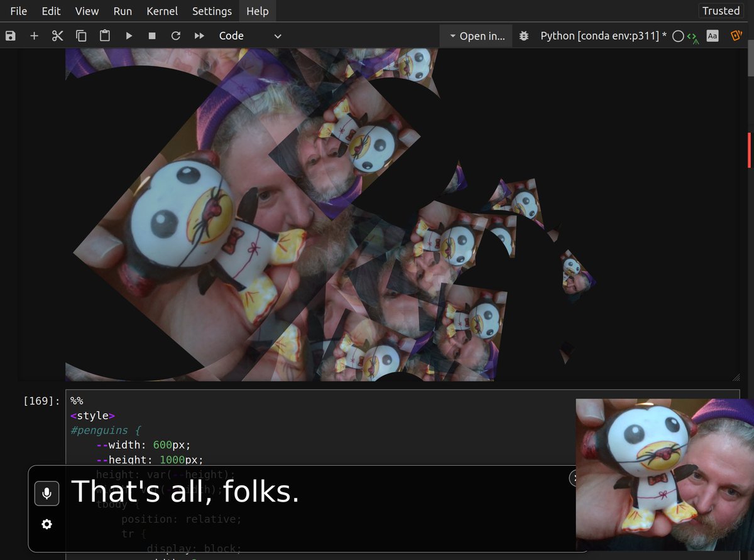Interrupt the kernel with stop icon
Screen dimensions: 754x560
pos(152,36)
